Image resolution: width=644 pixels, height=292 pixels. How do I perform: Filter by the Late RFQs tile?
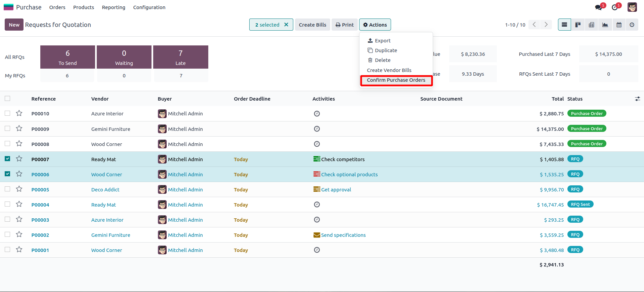tap(180, 57)
